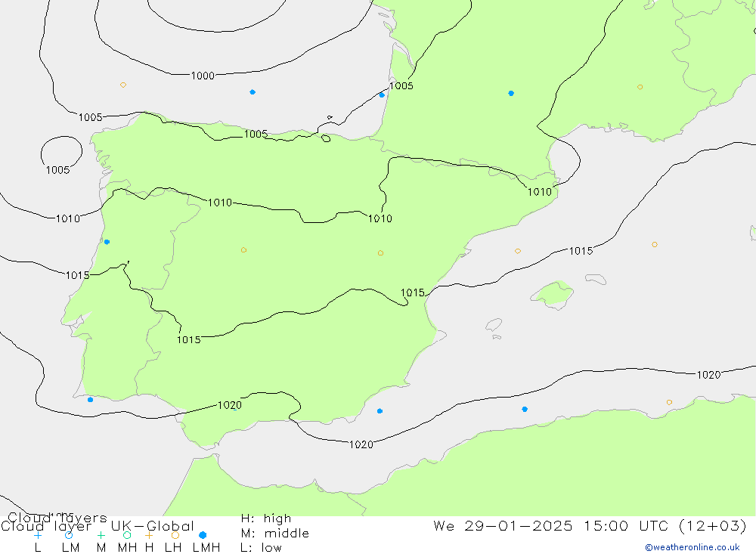Viewport: 756px width, 554px height.
Task: Click the orange open circle above LH
Action: click(x=175, y=535)
